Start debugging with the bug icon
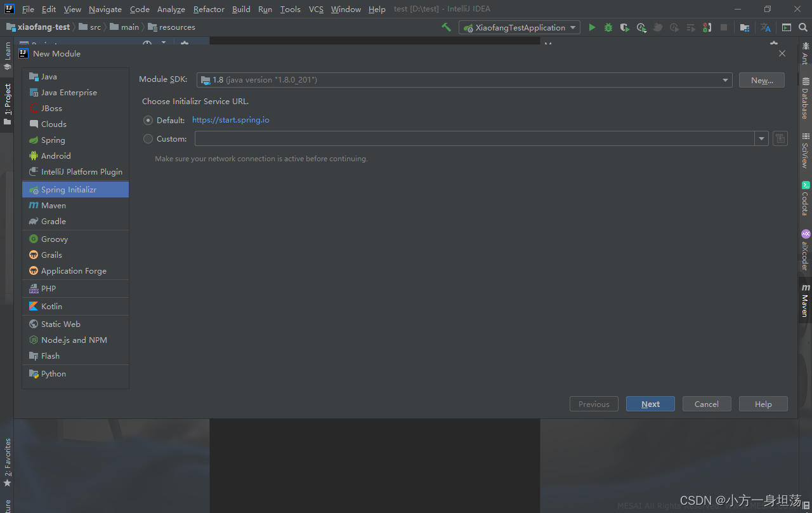This screenshot has width=812, height=513. [608, 27]
